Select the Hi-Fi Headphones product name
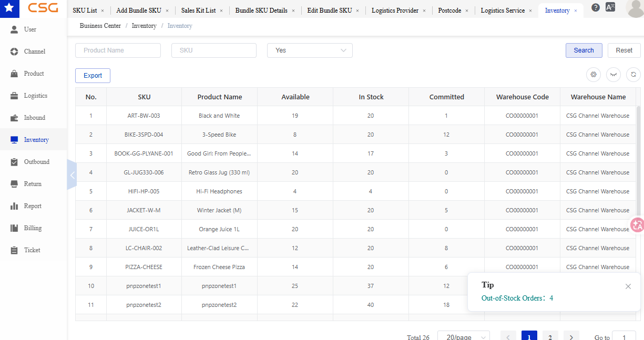644x340 pixels. (x=219, y=191)
